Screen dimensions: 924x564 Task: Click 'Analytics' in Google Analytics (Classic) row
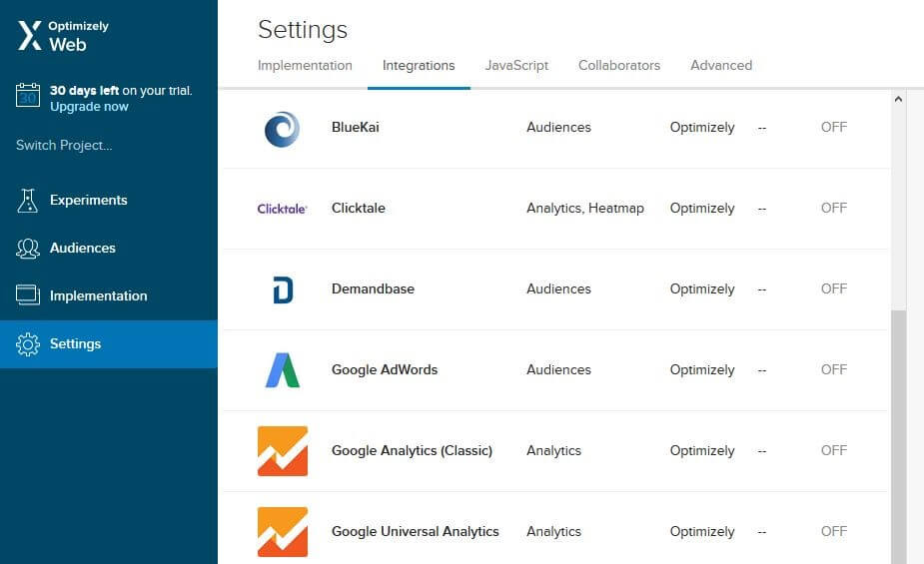(554, 450)
